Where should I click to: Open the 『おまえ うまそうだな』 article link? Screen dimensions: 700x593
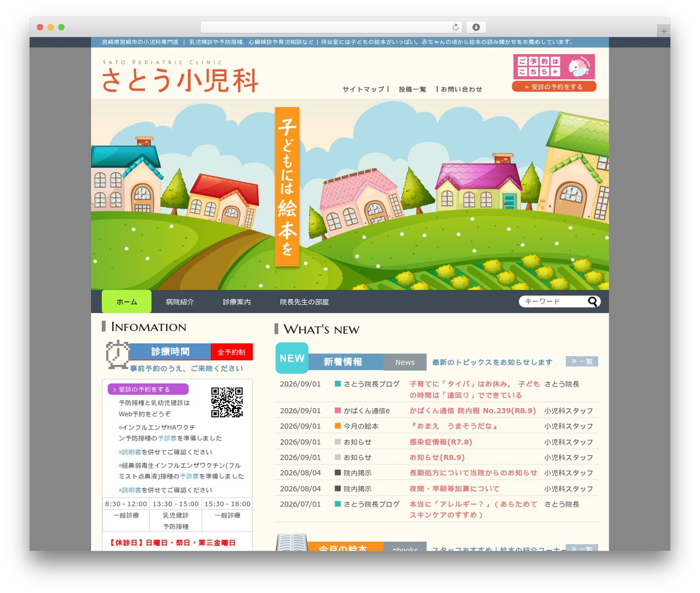tap(454, 426)
